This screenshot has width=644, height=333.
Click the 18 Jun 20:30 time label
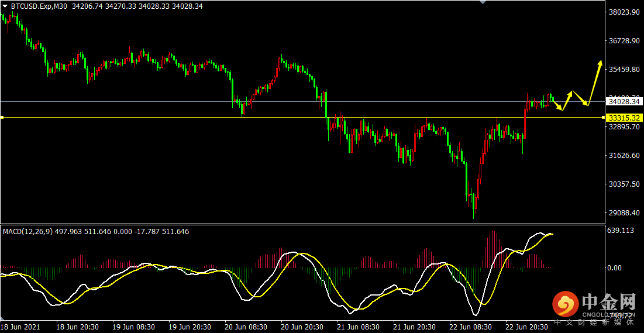click(x=77, y=327)
